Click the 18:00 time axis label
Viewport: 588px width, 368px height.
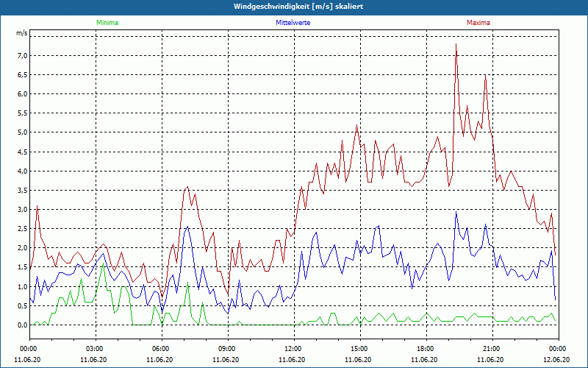[426, 349]
